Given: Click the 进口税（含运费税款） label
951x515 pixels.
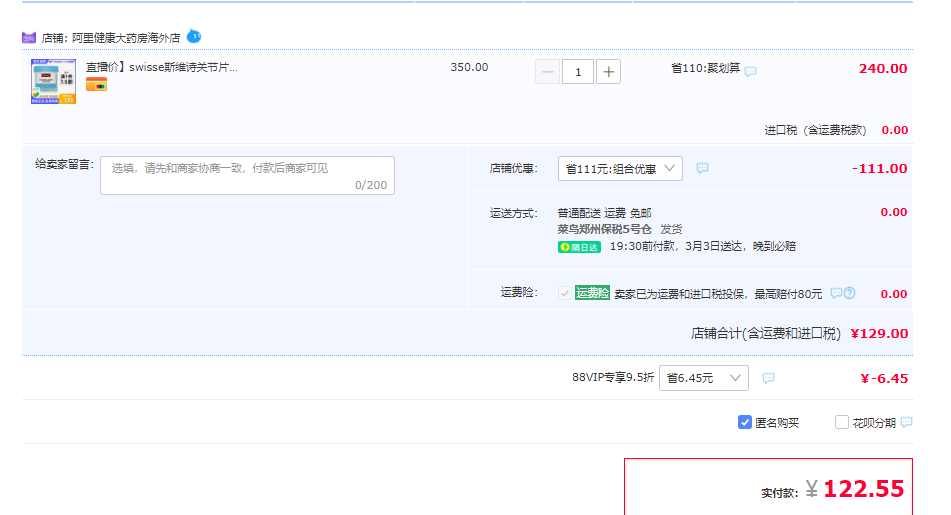Looking at the screenshot, I should pyautogui.click(x=815, y=130).
